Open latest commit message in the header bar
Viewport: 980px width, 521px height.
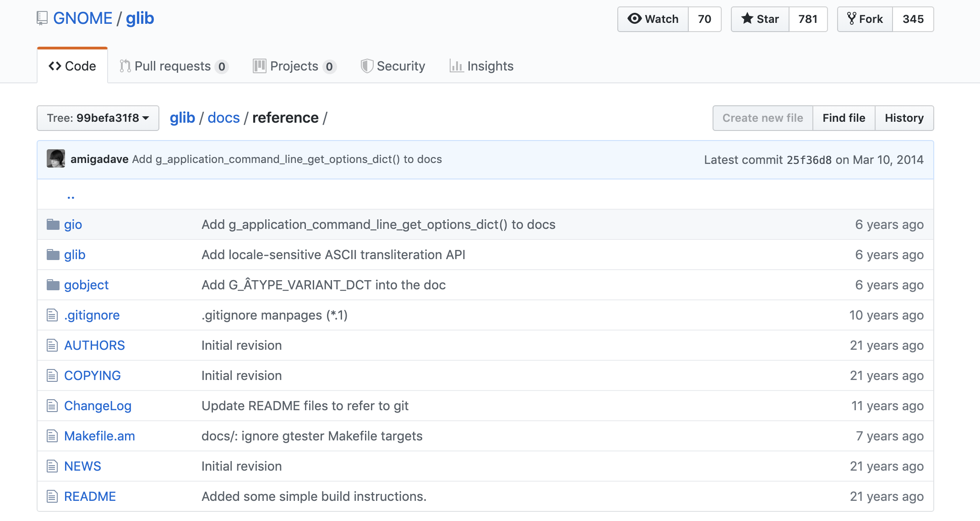point(287,159)
